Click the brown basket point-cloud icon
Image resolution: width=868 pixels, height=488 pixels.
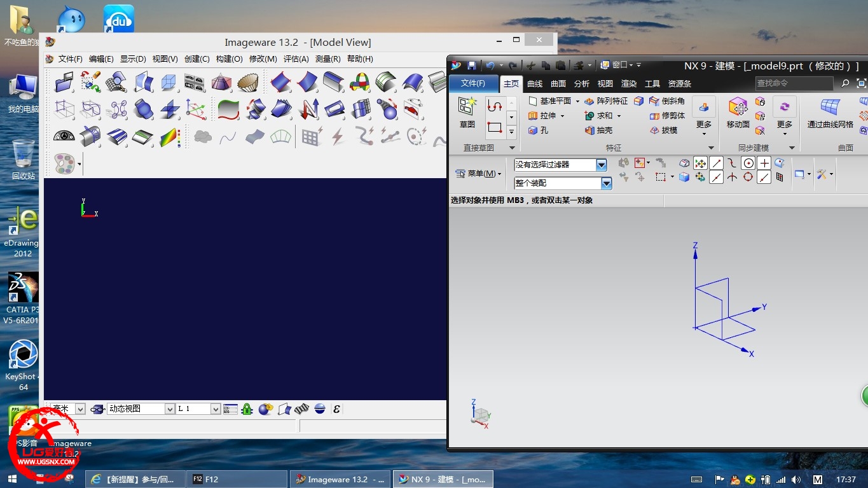248,82
